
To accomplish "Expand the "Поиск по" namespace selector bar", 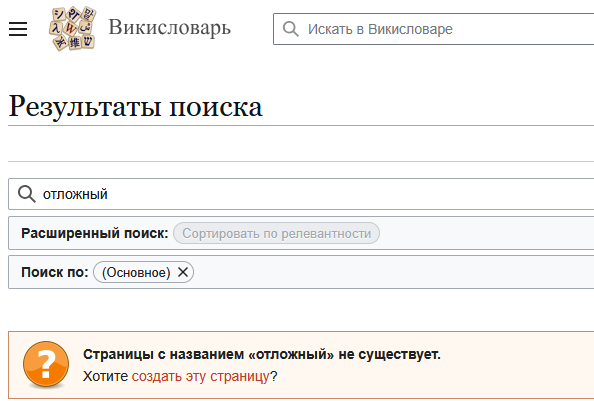I will pos(301,272).
